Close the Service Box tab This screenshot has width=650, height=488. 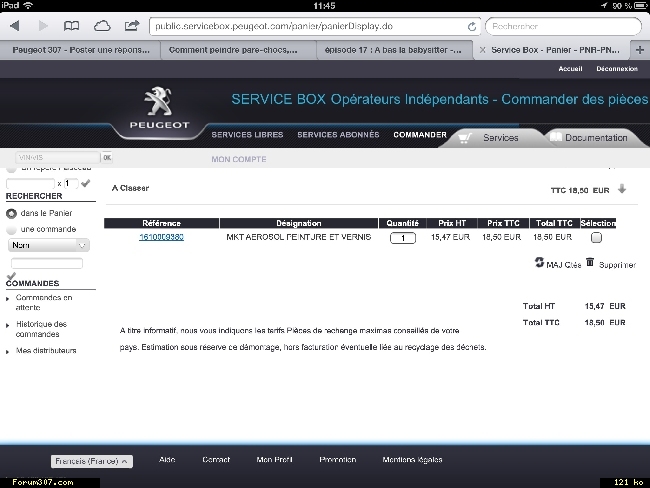pyautogui.click(x=482, y=50)
